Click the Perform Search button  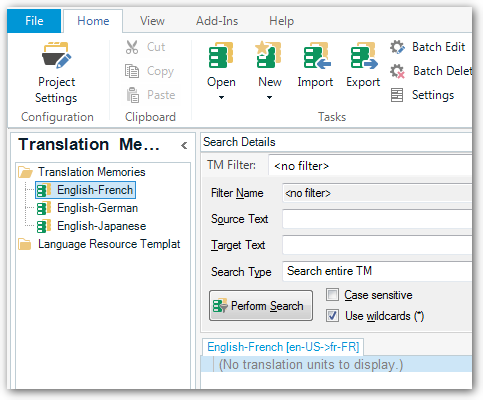(261, 306)
